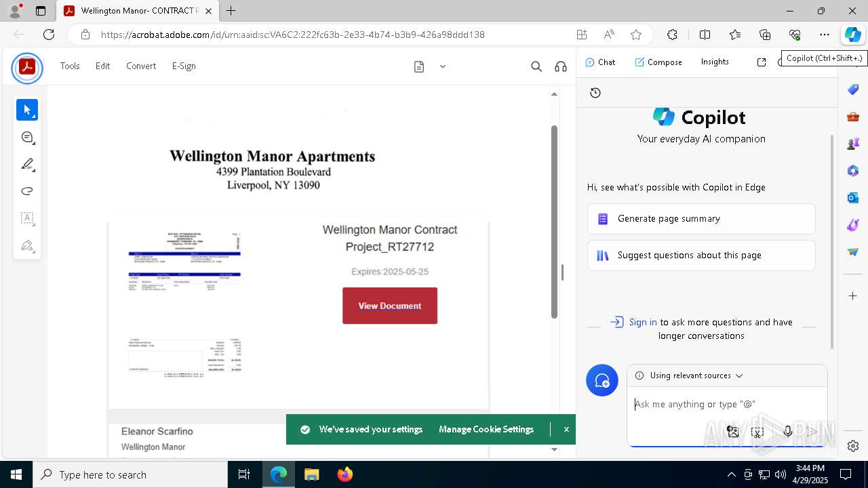The width and height of the screenshot is (868, 488).
Task: Click the screenshot snip icon
Action: 757,432
